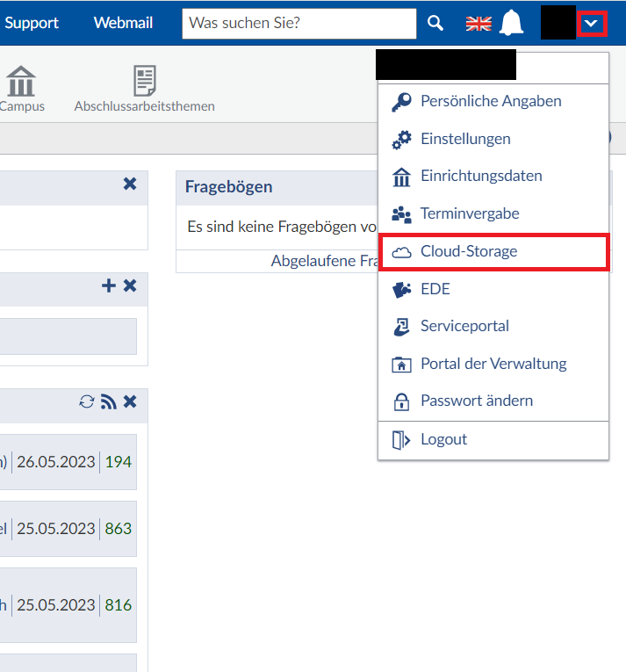Collapse the user menu chevron
The image size is (626, 672).
click(x=592, y=24)
